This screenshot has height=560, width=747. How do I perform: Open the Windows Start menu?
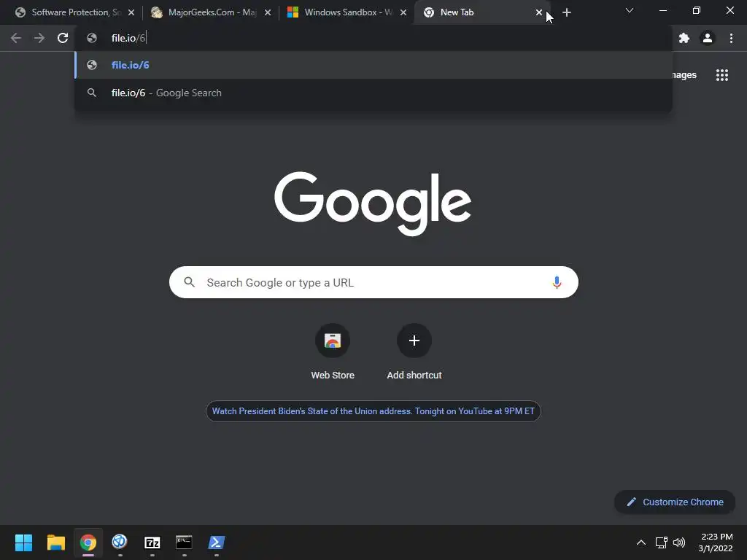23,542
